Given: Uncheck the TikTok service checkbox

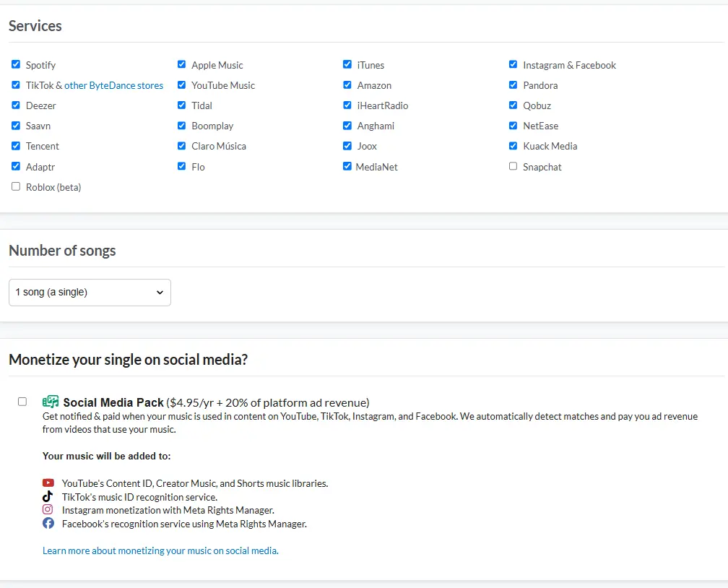Looking at the screenshot, I should 16,85.
